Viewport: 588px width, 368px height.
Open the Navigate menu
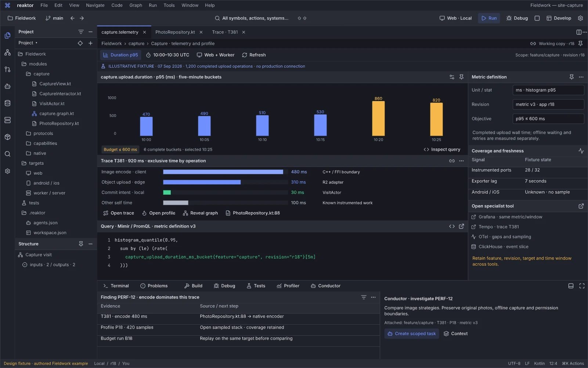[95, 5]
